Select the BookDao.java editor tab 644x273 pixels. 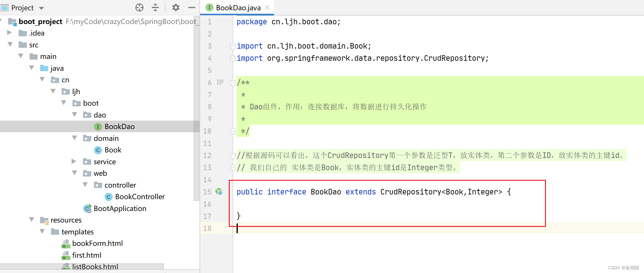pyautogui.click(x=237, y=7)
